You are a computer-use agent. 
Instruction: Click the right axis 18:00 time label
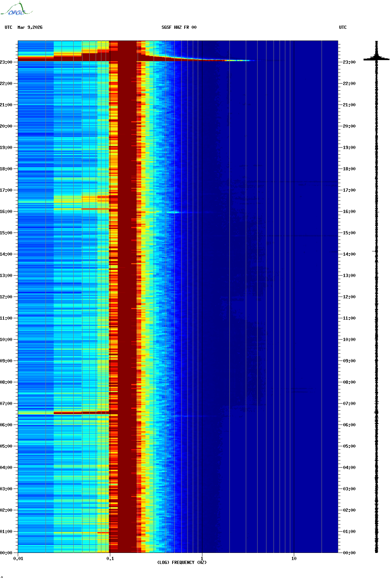349,169
